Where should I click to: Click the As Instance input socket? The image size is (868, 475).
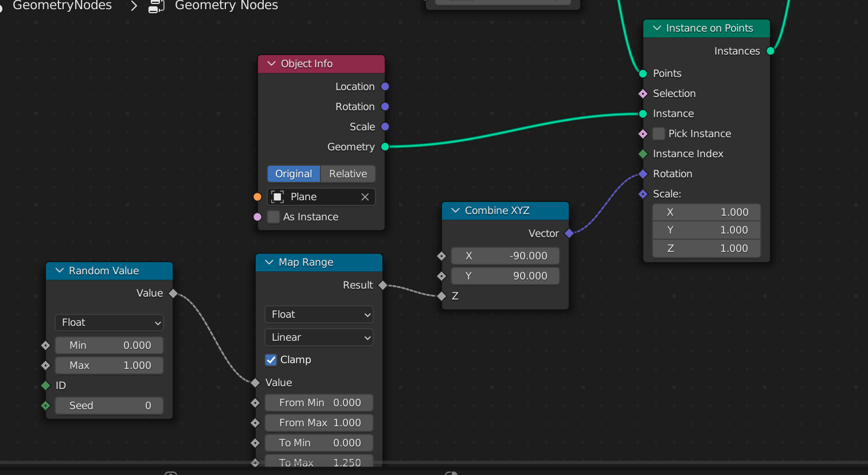(257, 217)
